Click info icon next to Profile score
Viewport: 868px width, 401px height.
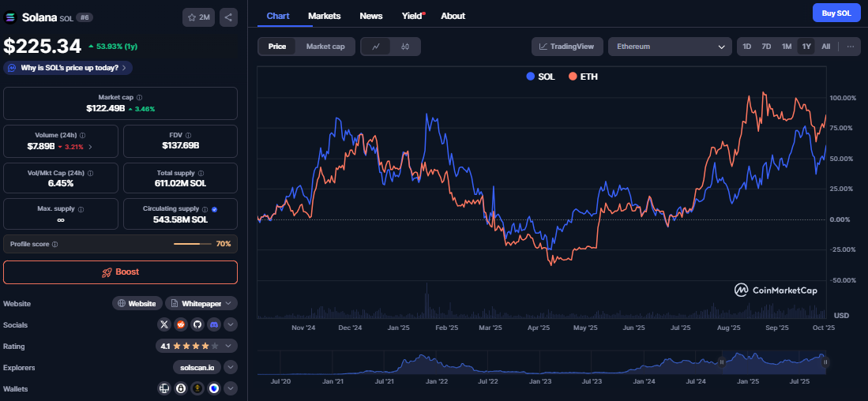click(54, 244)
